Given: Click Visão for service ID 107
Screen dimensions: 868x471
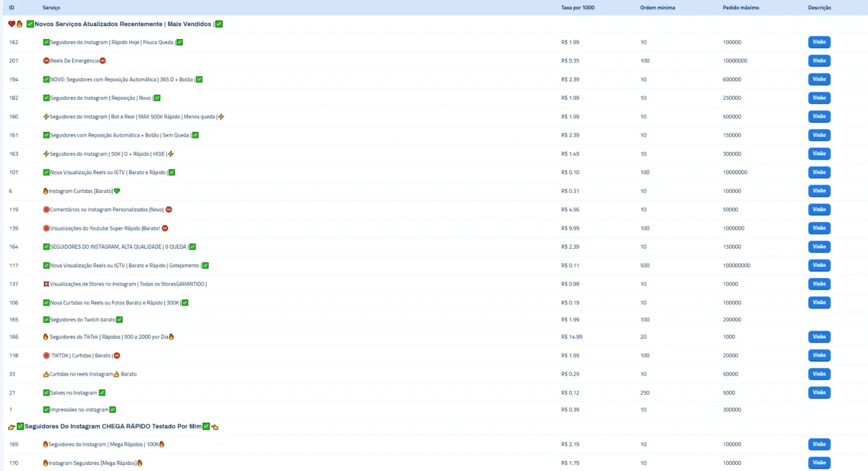Looking at the screenshot, I should click(819, 173).
